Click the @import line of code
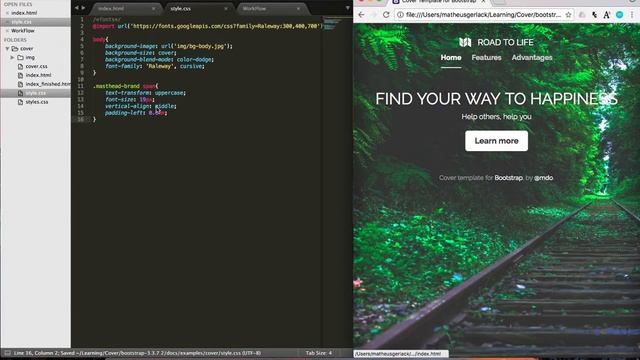The height and width of the screenshot is (360, 640). coord(208,26)
